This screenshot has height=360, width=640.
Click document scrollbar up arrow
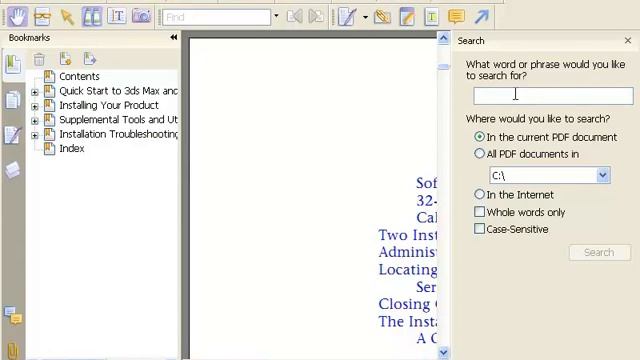pyautogui.click(x=443, y=38)
